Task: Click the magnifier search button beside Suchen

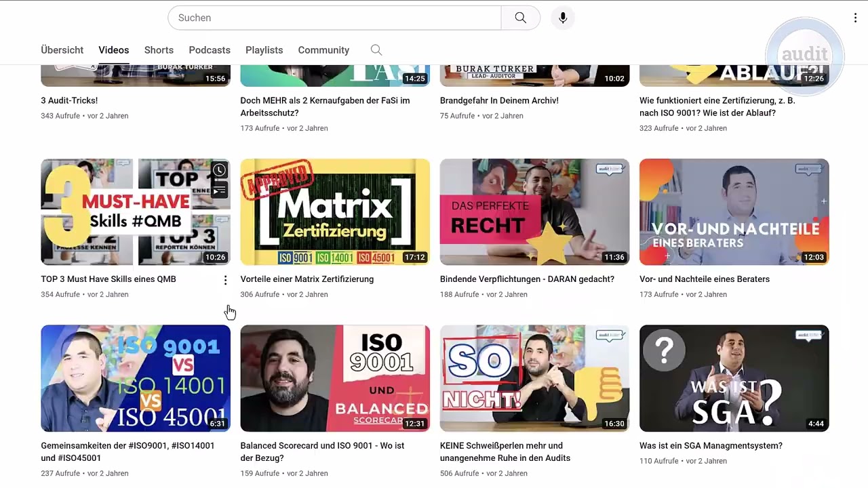Action: (520, 18)
